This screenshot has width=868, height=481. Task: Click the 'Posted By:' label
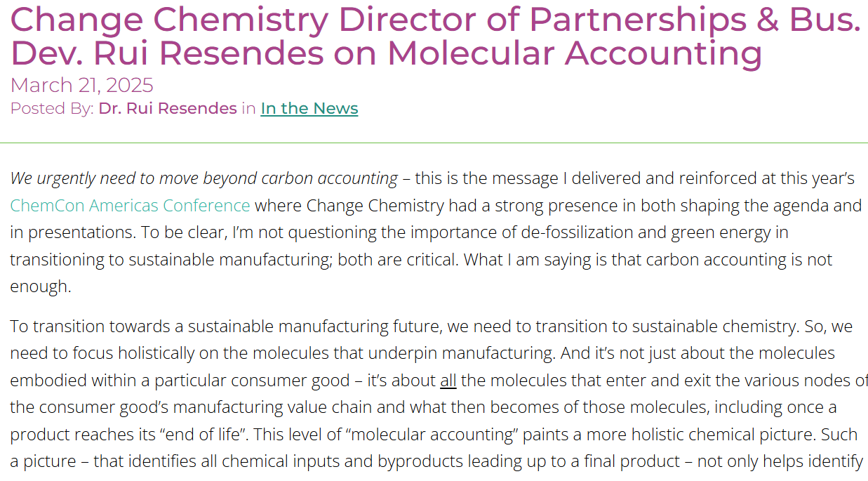coord(52,108)
